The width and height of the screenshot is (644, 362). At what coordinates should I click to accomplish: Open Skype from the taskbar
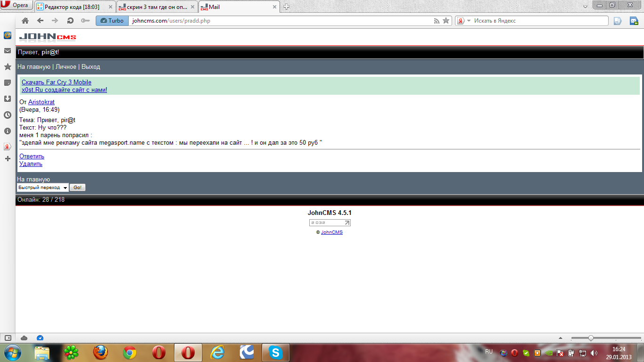276,353
